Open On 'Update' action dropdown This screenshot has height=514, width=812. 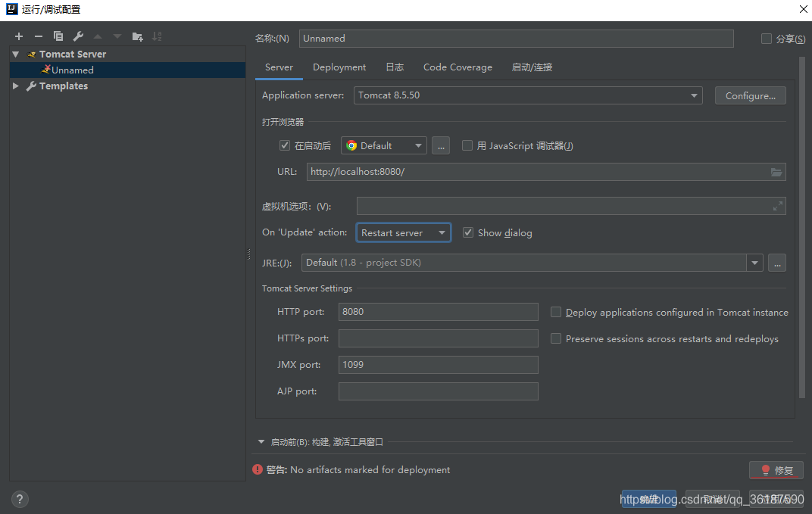[x=404, y=232]
